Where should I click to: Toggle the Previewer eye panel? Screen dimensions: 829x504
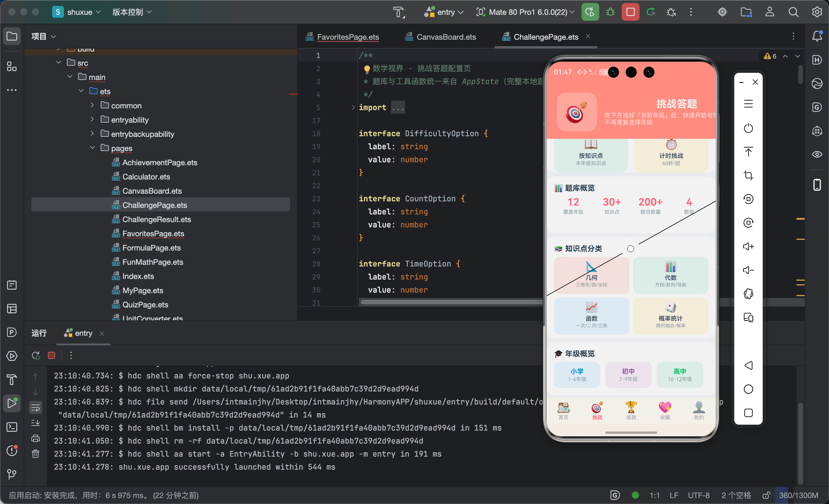tap(817, 155)
